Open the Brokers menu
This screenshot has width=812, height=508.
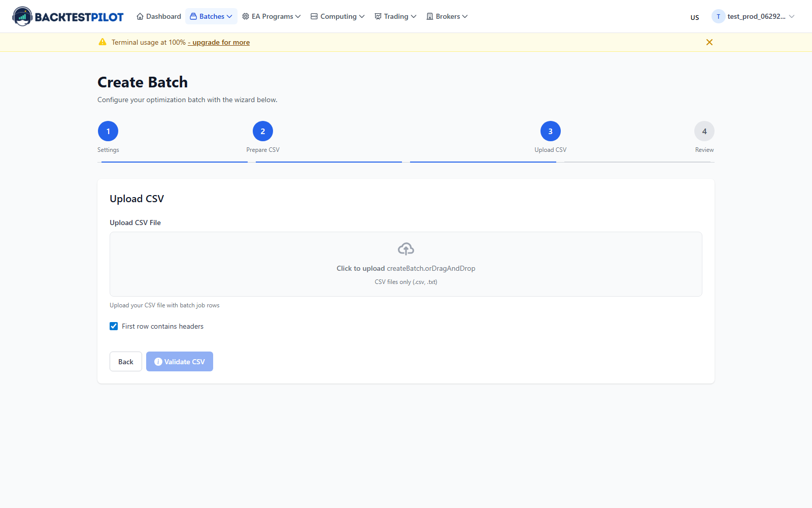coord(447,16)
